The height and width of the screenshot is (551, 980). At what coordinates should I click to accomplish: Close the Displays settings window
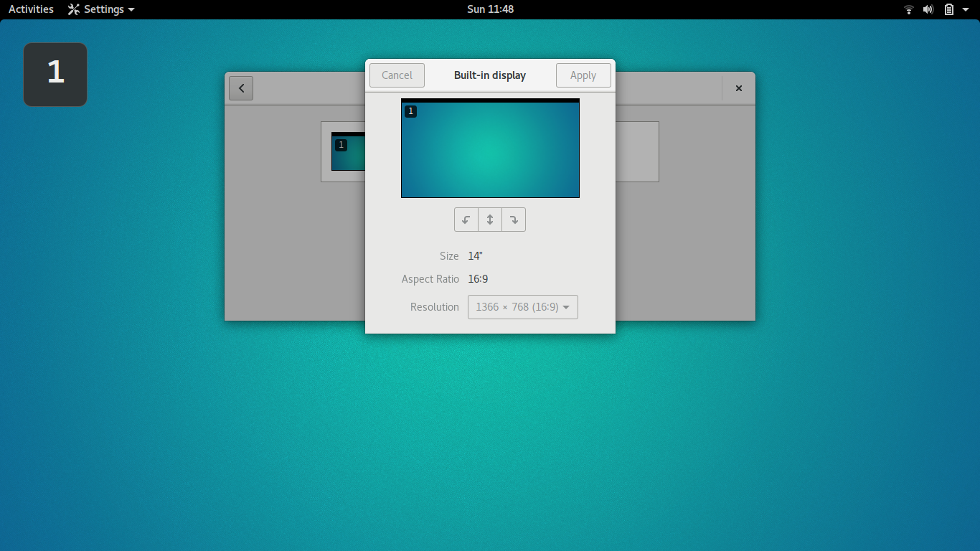(x=738, y=88)
